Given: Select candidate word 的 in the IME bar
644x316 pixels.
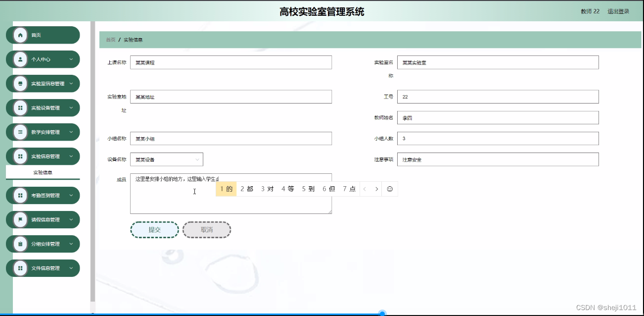Looking at the screenshot, I should coord(226,189).
